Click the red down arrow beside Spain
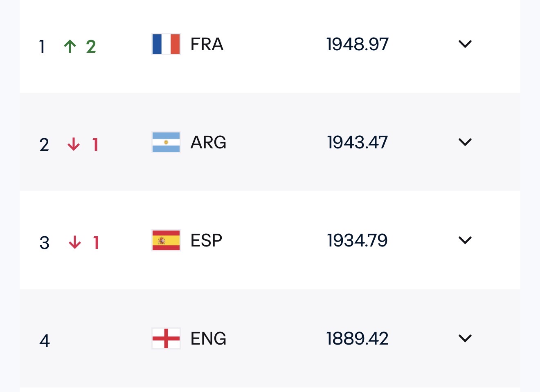 [74, 242]
